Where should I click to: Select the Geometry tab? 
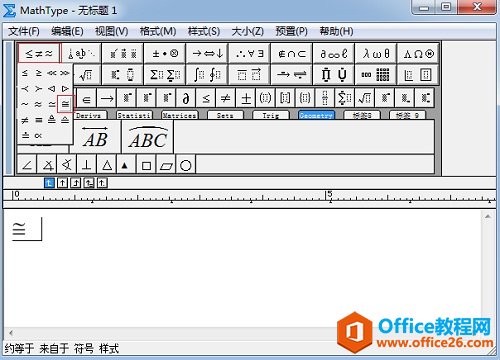316,115
